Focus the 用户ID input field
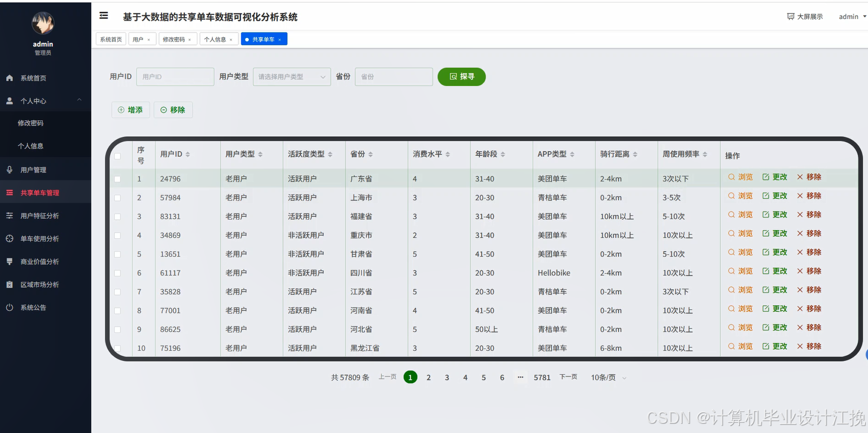Viewport: 868px width, 433px height. (175, 77)
